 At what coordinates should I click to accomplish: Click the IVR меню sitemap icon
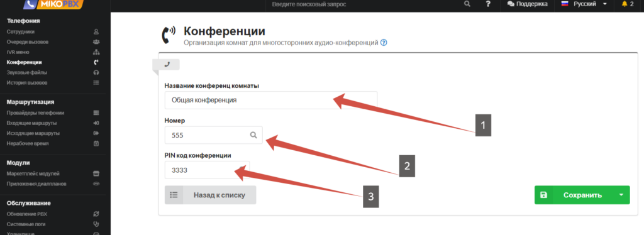pyautogui.click(x=96, y=52)
